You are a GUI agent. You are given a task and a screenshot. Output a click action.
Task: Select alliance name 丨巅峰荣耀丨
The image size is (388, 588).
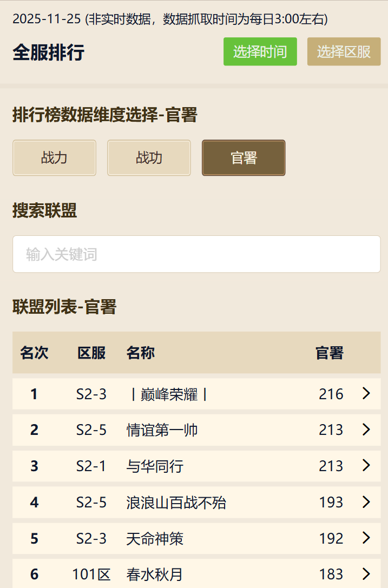(168, 394)
